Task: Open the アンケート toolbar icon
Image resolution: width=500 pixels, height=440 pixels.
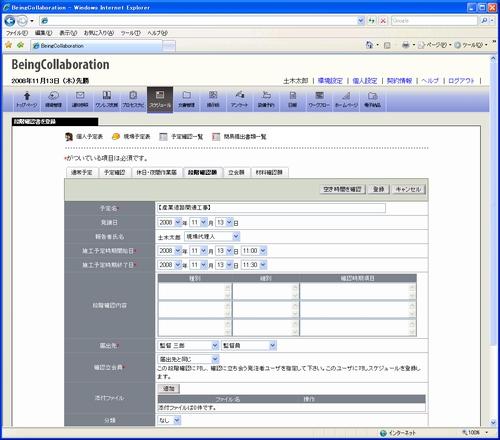Action: coord(239,99)
